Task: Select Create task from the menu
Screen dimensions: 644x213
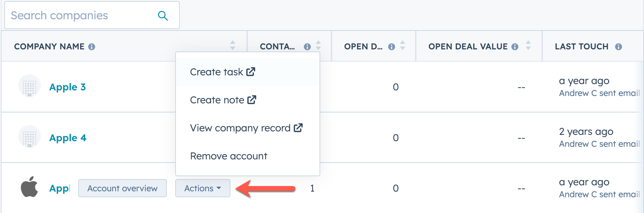Action: tap(222, 72)
